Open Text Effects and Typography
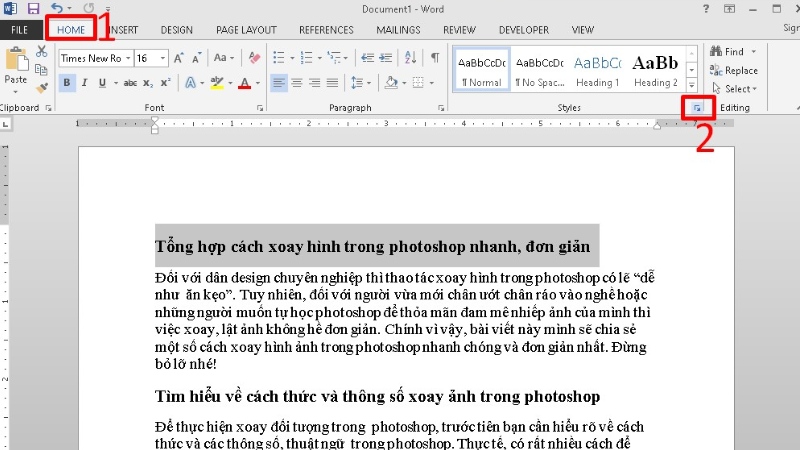The image size is (800, 450). pos(190,83)
